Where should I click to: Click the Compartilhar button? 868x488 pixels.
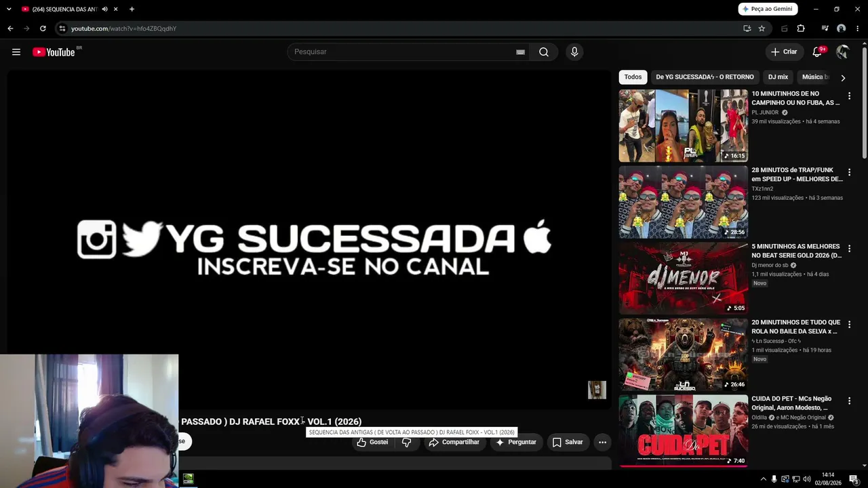point(454,442)
